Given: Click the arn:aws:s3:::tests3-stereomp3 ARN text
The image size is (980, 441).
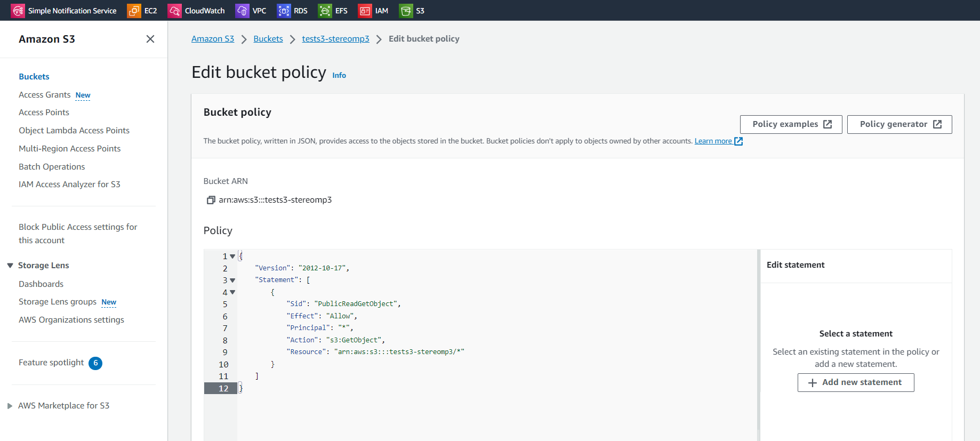Looking at the screenshot, I should (275, 200).
